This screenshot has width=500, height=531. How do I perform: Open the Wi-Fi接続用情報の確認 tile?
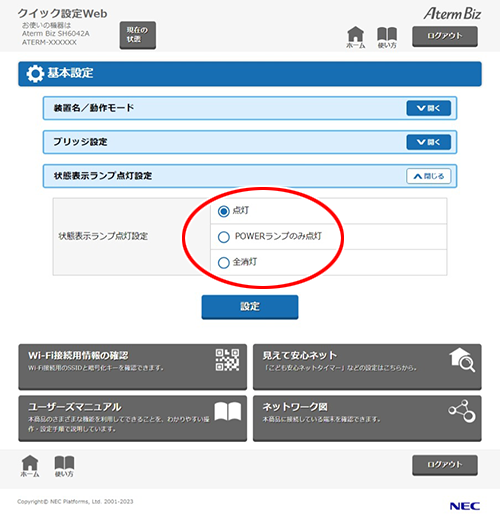(132, 367)
